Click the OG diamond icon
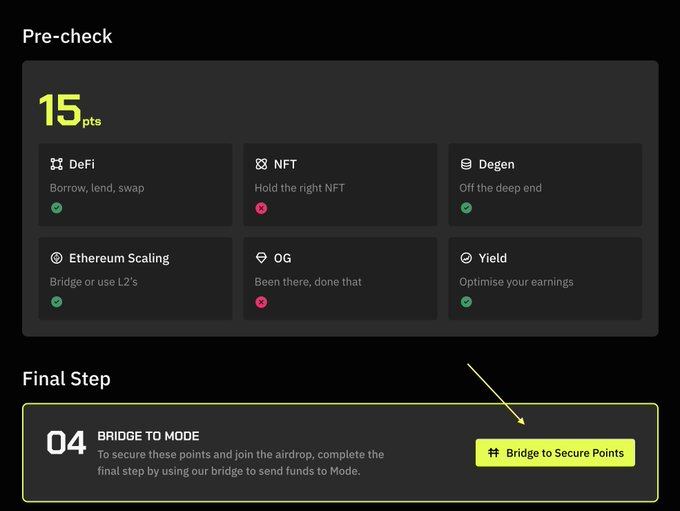 261,258
